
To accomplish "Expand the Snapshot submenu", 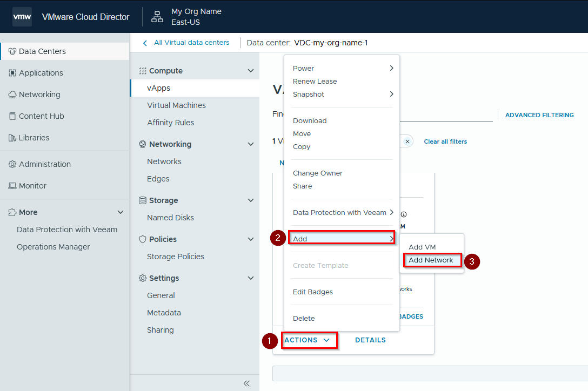I will point(342,94).
